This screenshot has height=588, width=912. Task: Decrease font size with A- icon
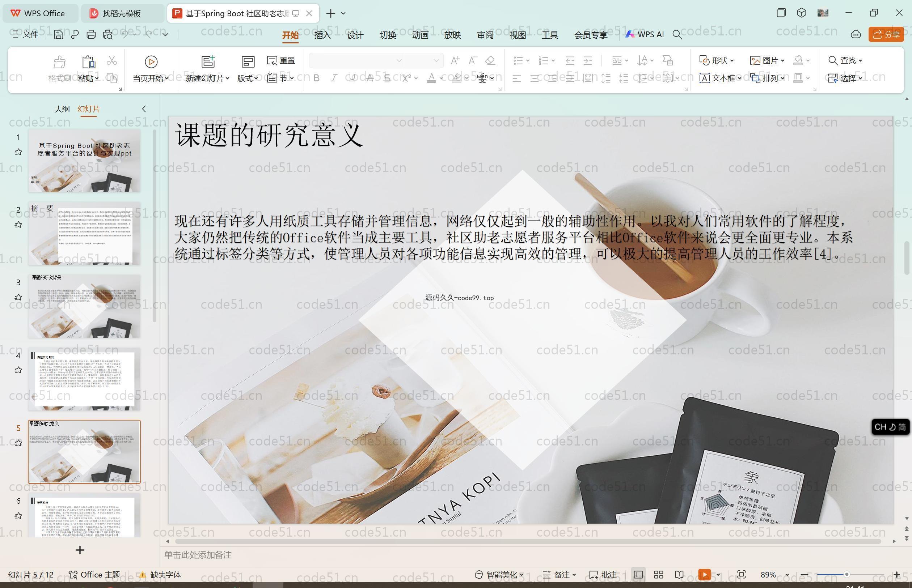point(473,60)
